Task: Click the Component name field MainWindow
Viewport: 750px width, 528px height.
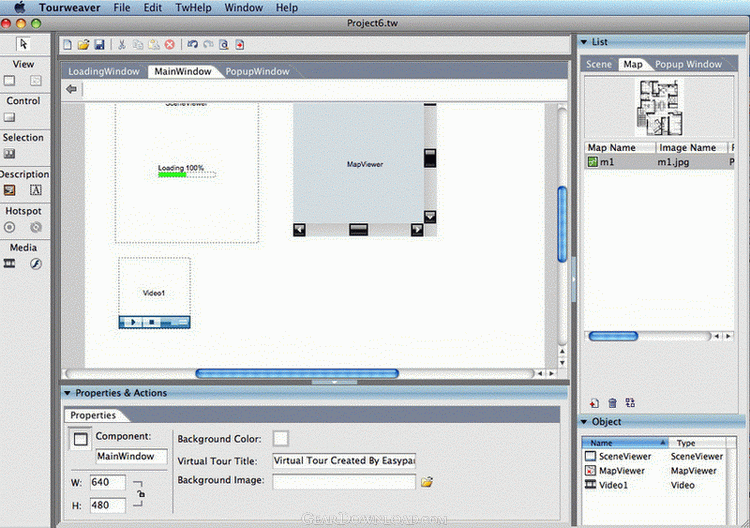Action: (x=132, y=456)
